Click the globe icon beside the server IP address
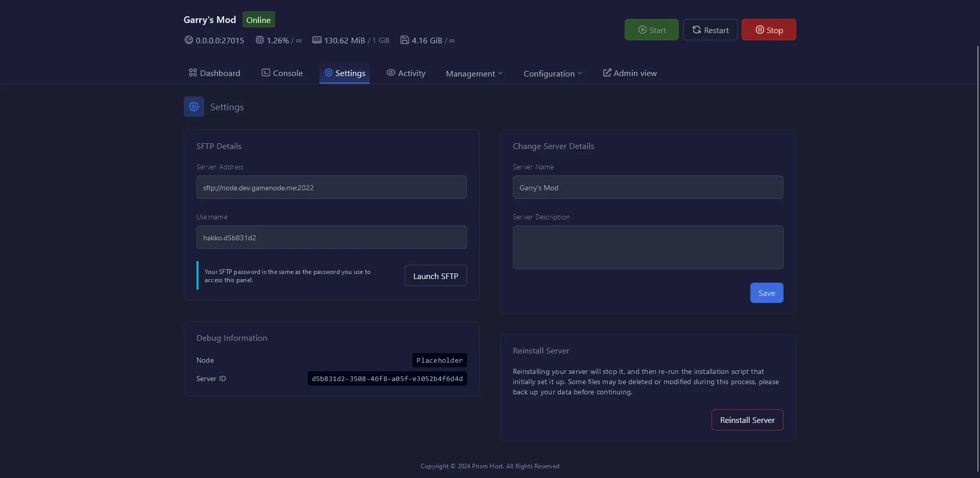Screen dimensions: 980x478 click(188, 40)
